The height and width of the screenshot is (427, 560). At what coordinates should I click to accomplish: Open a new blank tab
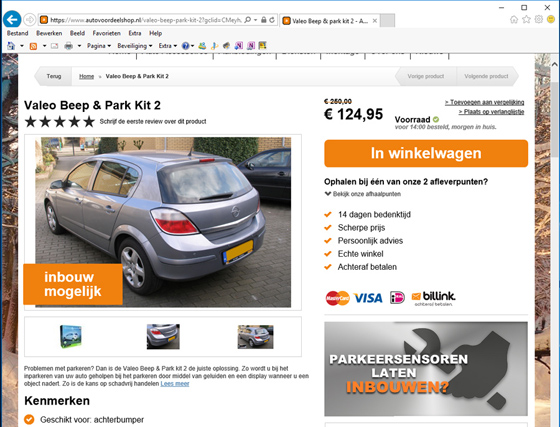click(x=387, y=21)
